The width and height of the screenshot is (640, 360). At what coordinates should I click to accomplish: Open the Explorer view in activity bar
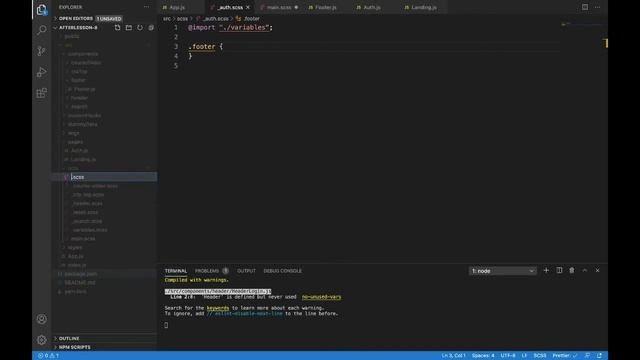(x=42, y=9)
